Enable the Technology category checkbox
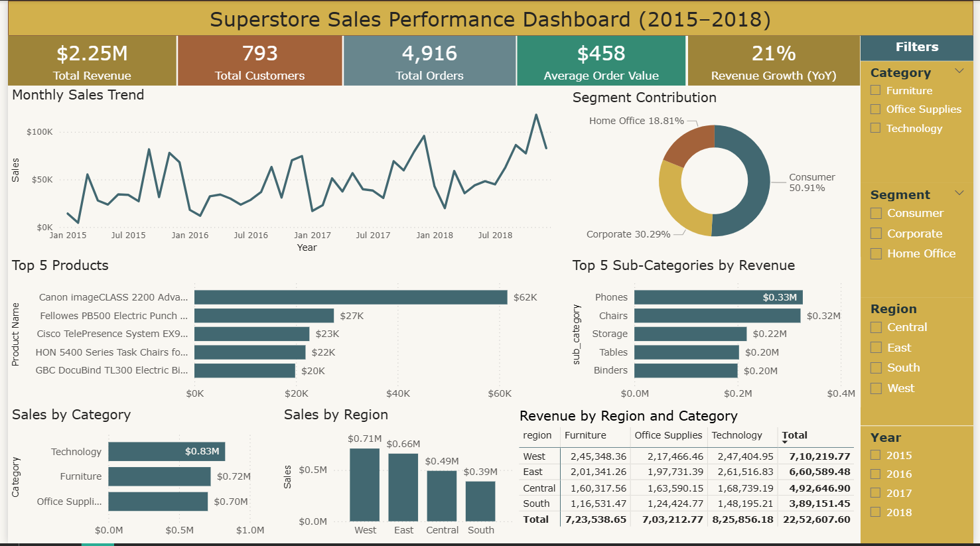 tap(875, 128)
